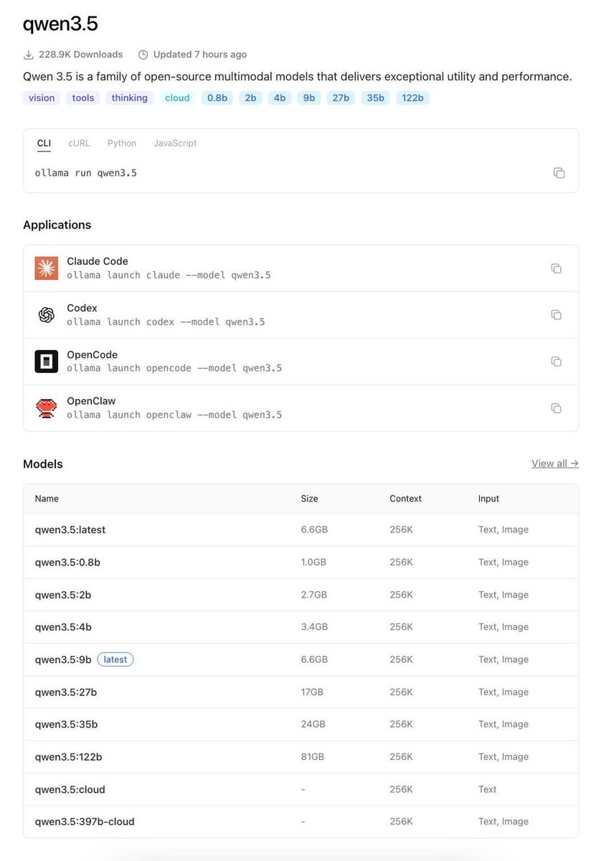The height and width of the screenshot is (861, 616).
Task: Click the OpenClaw app icon
Action: click(x=47, y=408)
